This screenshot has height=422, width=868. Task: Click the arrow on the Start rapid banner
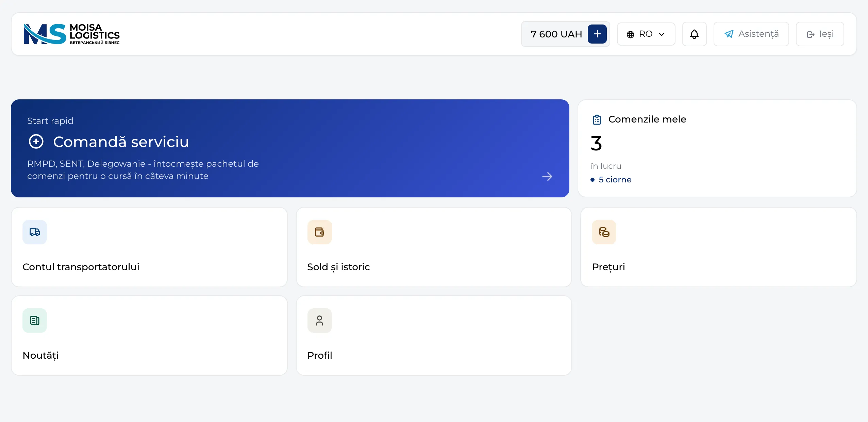[547, 176]
